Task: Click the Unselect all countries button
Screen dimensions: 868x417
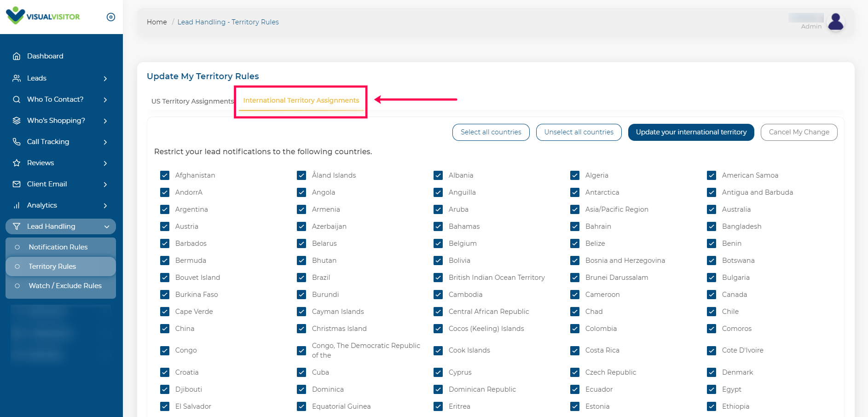Action: coord(579,132)
